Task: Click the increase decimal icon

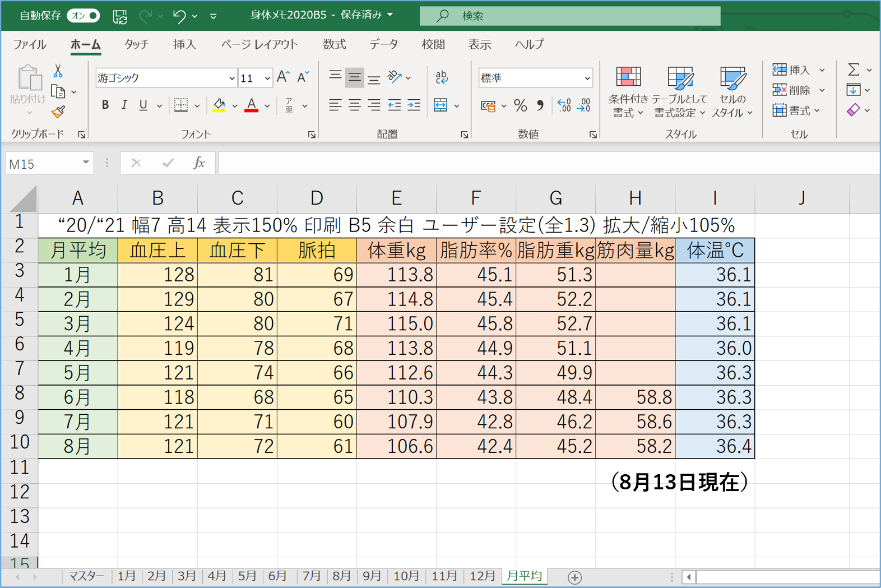Action: click(564, 105)
